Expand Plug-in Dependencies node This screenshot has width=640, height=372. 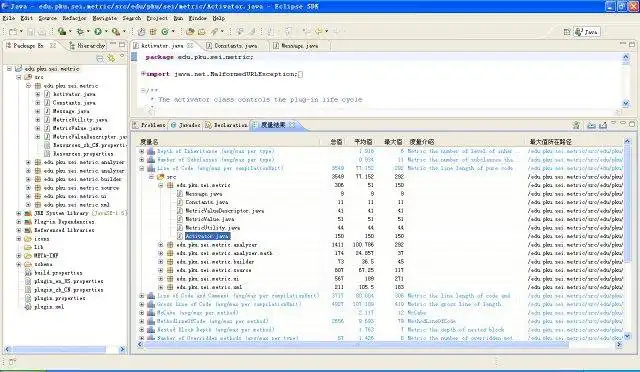click(19, 222)
